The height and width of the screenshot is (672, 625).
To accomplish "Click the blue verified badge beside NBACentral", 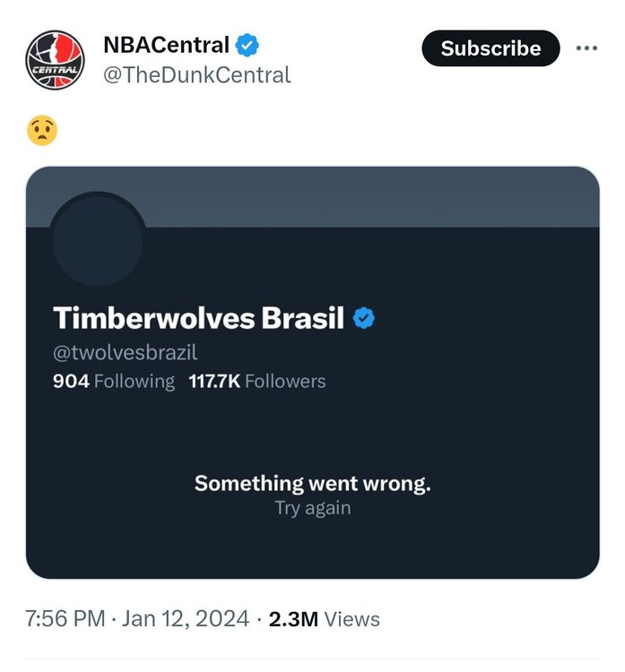I will click(x=247, y=44).
